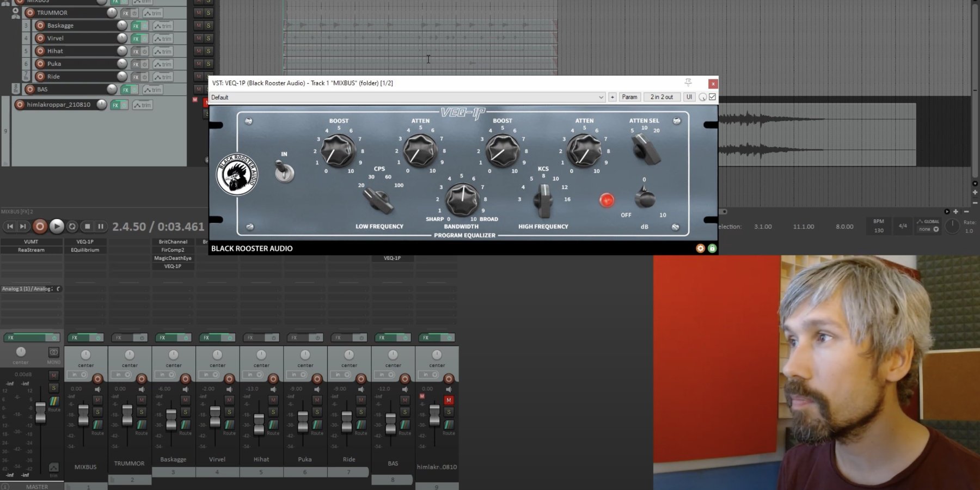Image resolution: width=980 pixels, height=490 pixels.
Task: Open the Param menu button in plugin window
Action: click(x=629, y=97)
